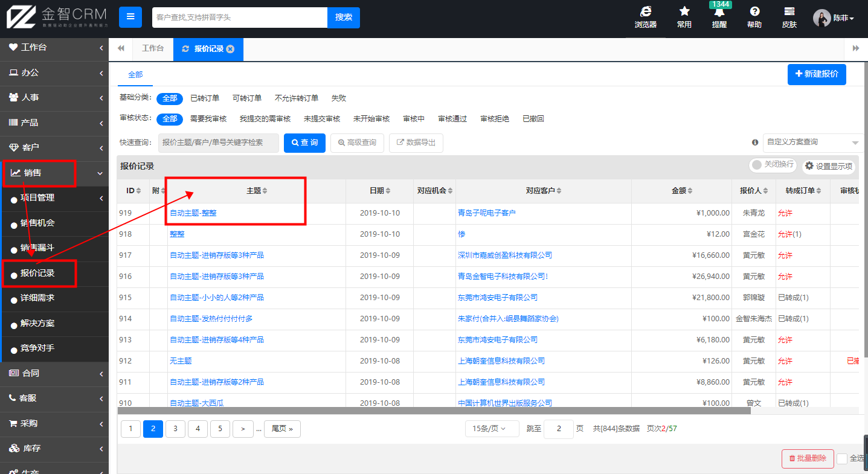The image size is (868, 474).
Task: Open 销售漏斗 submenu item
Action: (x=54, y=248)
